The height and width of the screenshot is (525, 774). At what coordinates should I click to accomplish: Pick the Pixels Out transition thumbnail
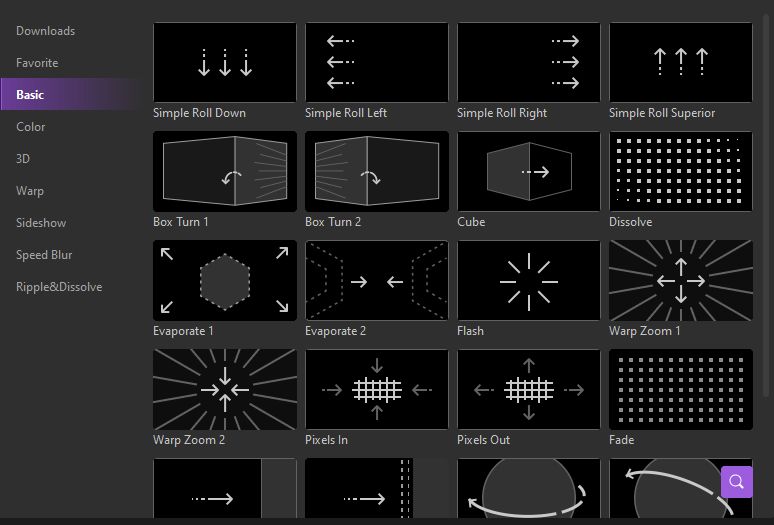529,390
